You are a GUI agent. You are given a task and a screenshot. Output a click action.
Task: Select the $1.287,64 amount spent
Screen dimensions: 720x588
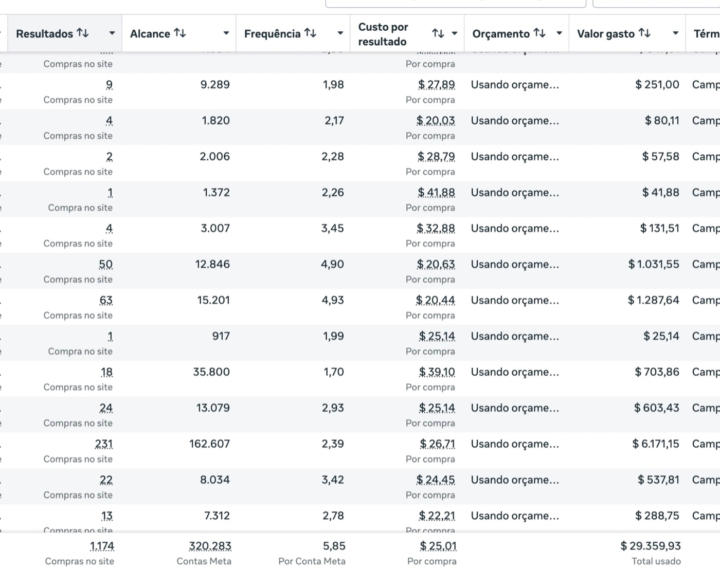pos(654,300)
